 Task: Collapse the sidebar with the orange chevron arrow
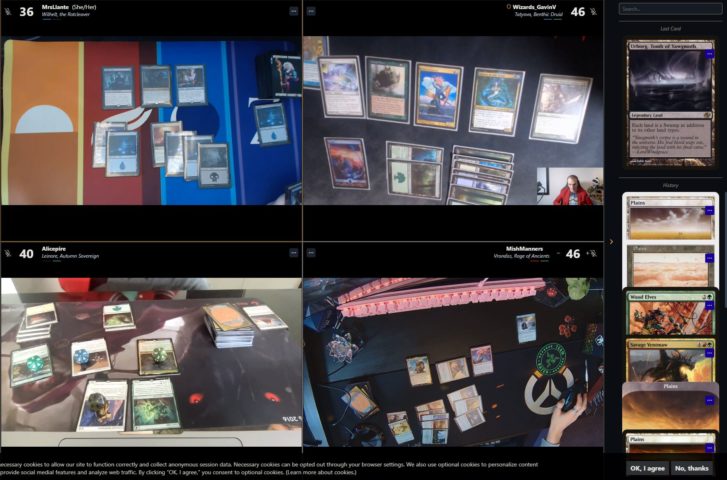(x=611, y=242)
